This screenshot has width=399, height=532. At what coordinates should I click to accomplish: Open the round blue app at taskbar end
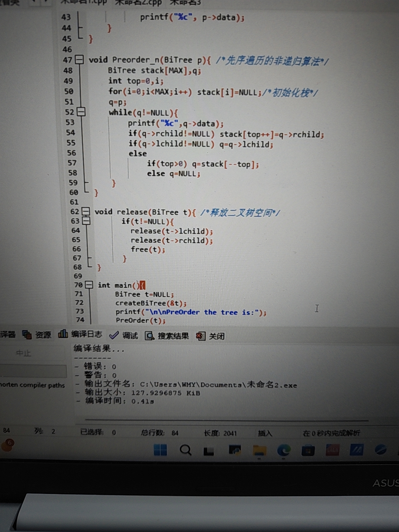[381, 449]
